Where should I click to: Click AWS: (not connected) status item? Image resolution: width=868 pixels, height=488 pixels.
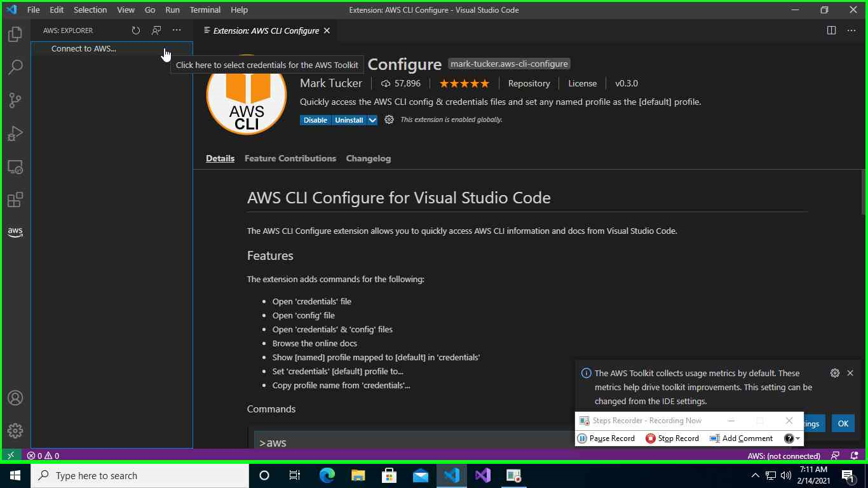click(784, 456)
